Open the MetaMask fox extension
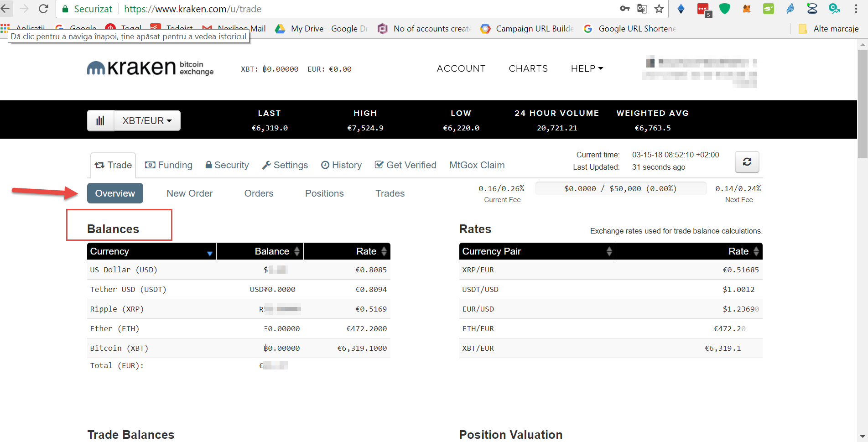Viewport: 868px width, 442px height. pyautogui.click(x=747, y=9)
